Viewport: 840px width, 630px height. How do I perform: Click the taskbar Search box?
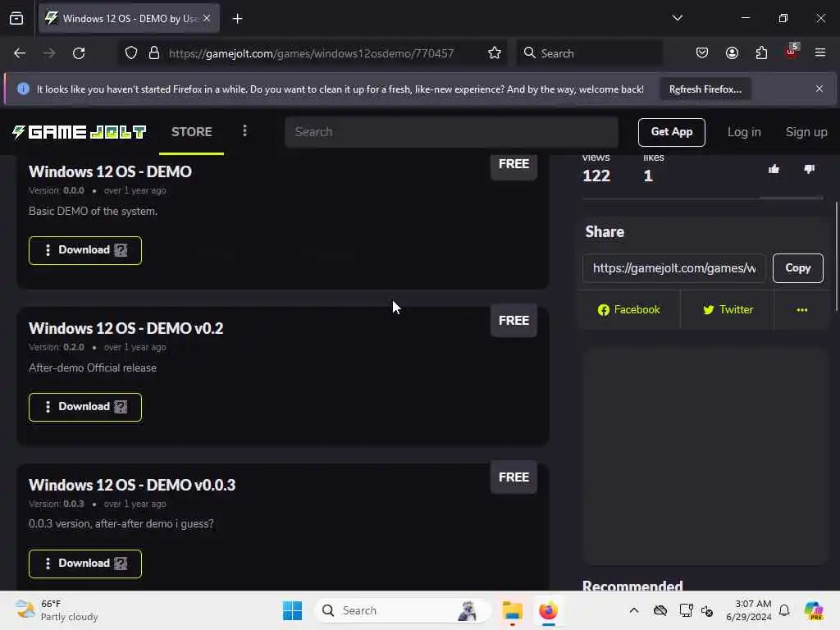pos(402,610)
